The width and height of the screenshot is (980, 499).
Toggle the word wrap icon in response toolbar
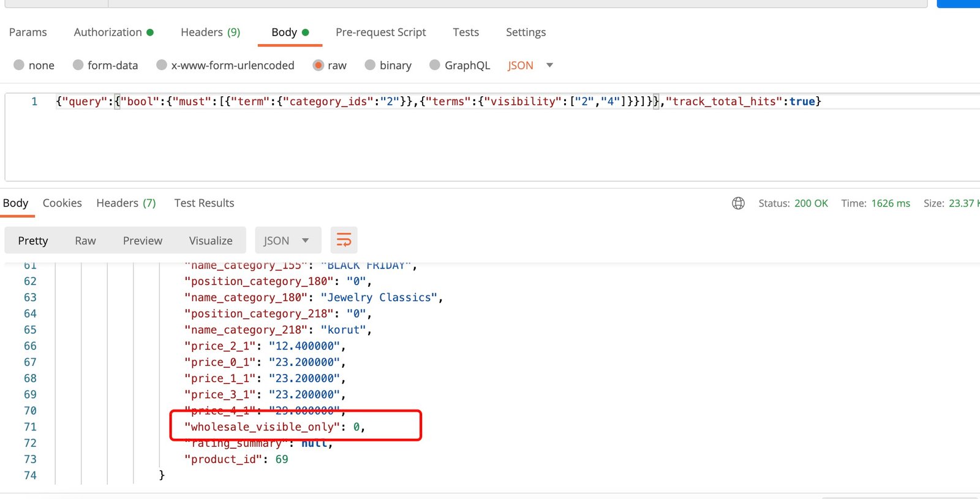tap(344, 240)
